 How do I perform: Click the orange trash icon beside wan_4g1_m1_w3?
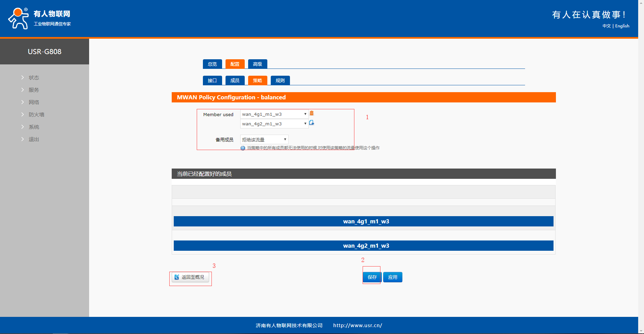[312, 113]
